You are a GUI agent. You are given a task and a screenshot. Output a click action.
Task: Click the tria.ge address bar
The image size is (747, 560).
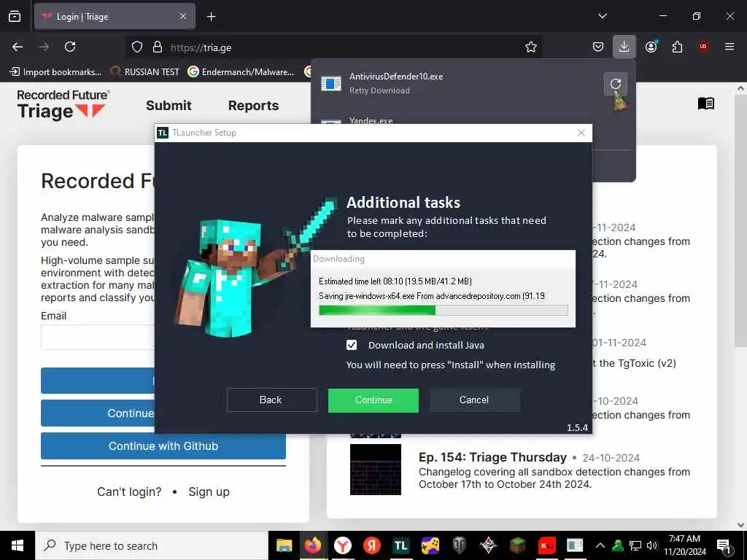pos(333,47)
